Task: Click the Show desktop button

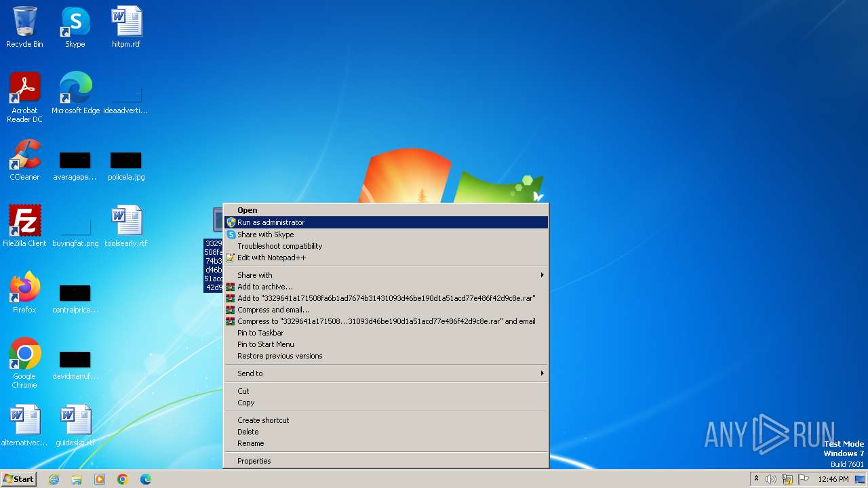Action: pos(861,479)
